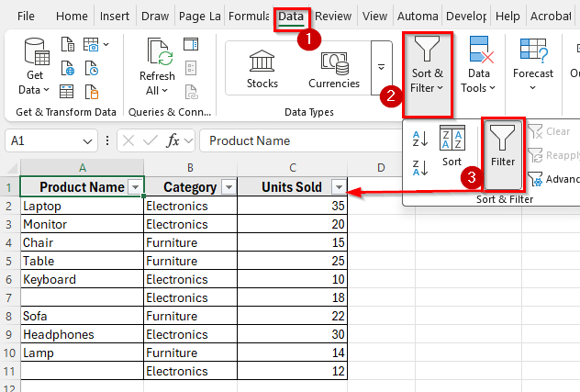The width and height of the screenshot is (580, 392).
Task: Open the custom Sort dialog
Action: 452,146
